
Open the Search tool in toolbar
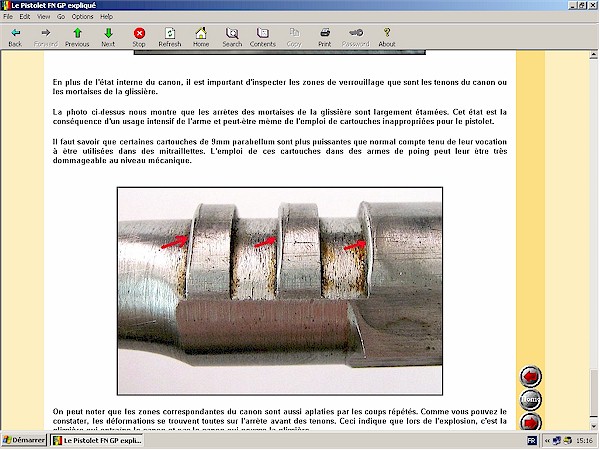pos(232,37)
